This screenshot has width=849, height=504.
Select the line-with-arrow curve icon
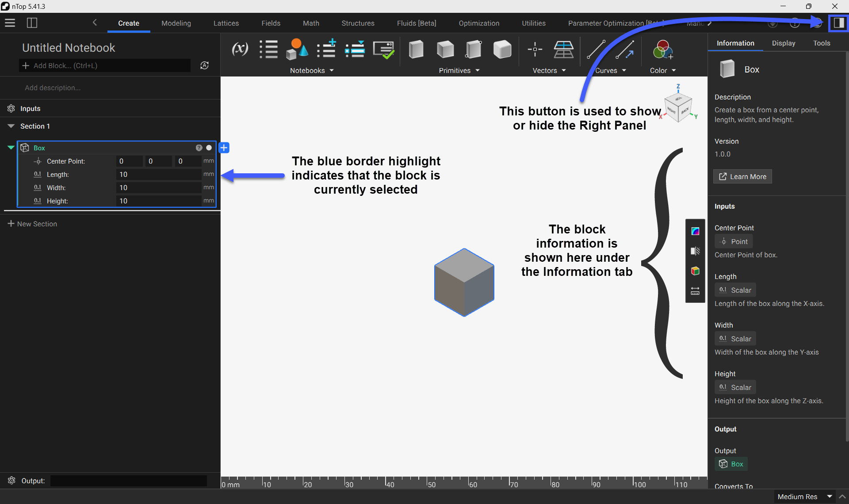625,49
